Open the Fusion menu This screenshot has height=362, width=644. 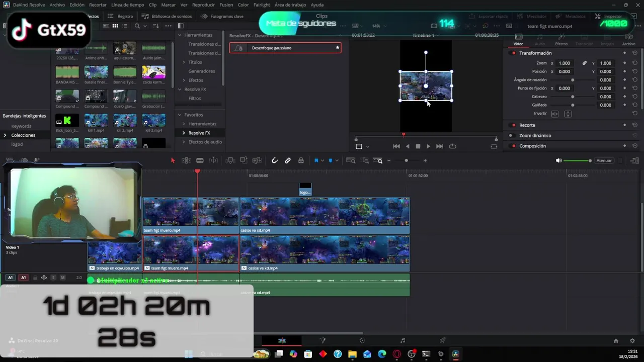point(226,5)
